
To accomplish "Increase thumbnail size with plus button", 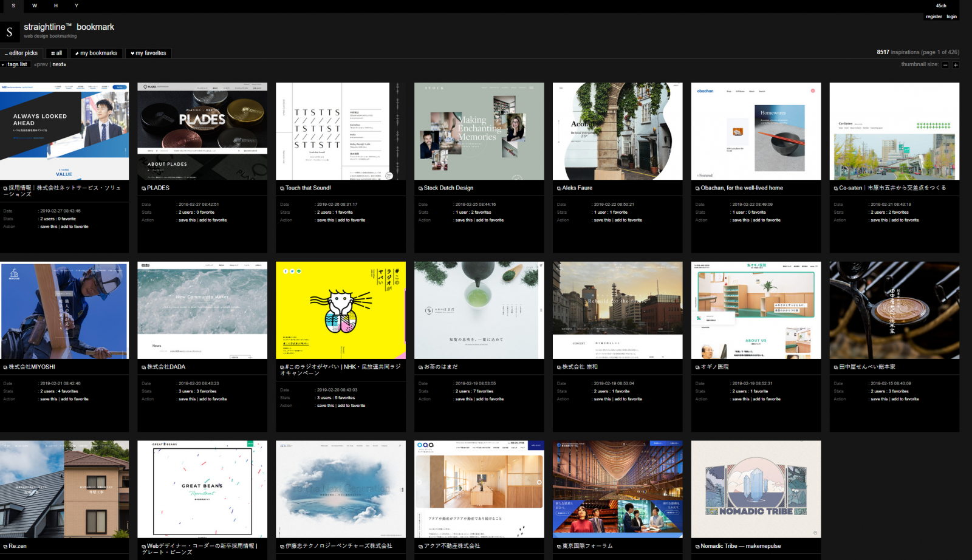I will tap(956, 65).
